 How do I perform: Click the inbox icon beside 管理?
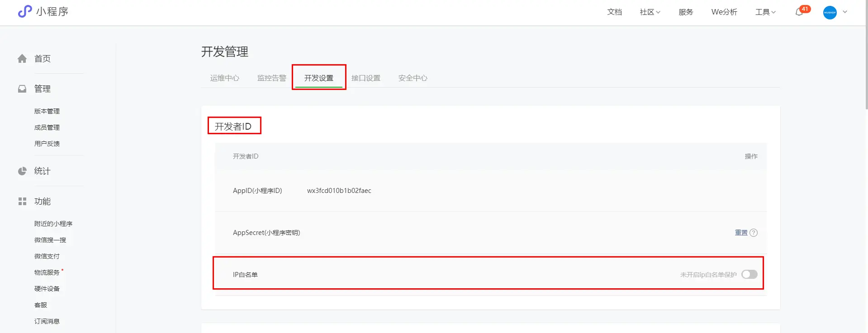click(x=22, y=89)
